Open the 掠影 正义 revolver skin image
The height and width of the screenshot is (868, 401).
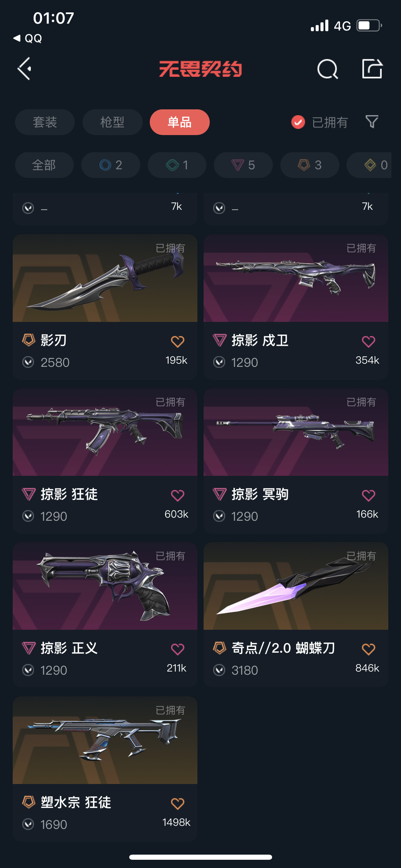click(x=105, y=586)
